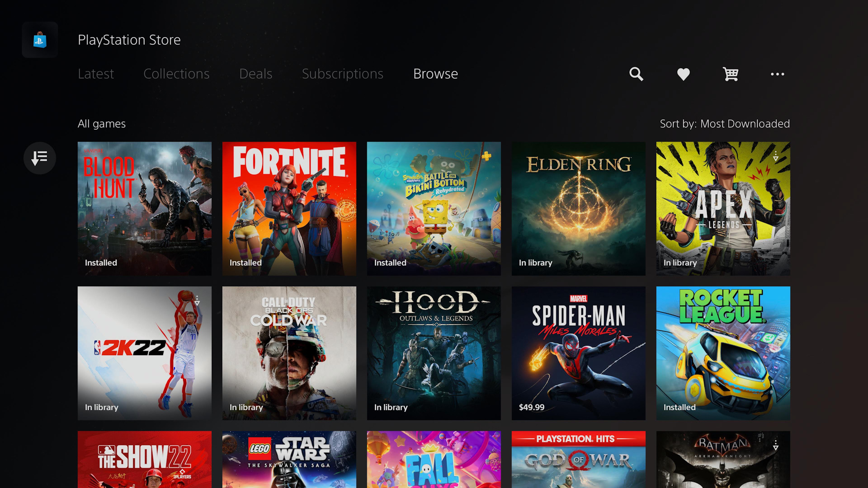The width and height of the screenshot is (868, 488).
Task: Open the God of War PlayStation Hits tile
Action: pos(579,460)
